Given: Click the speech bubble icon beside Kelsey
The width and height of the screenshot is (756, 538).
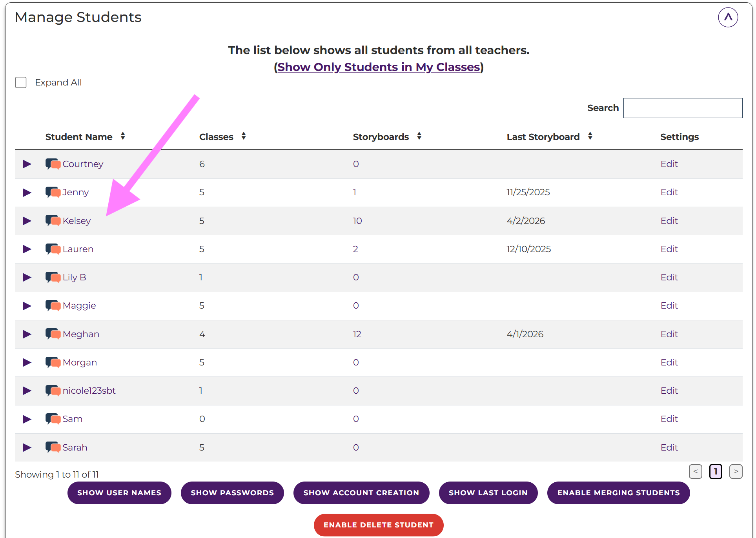Looking at the screenshot, I should (x=53, y=221).
